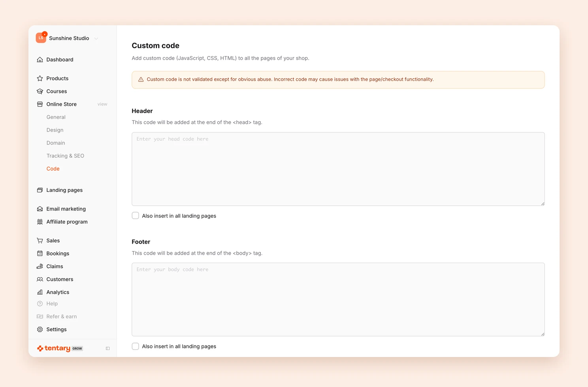588x387 pixels.
Task: Click the Footer textarea resize handle
Action: coord(543,334)
